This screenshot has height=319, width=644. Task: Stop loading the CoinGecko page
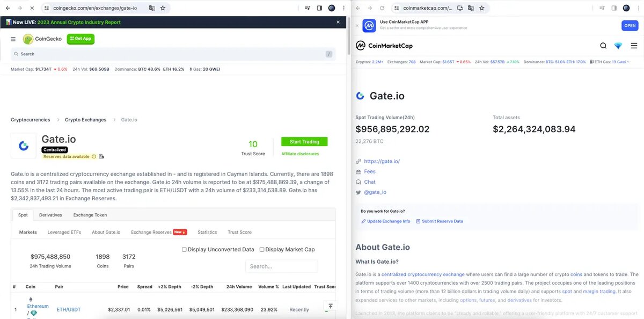pyautogui.click(x=32, y=8)
